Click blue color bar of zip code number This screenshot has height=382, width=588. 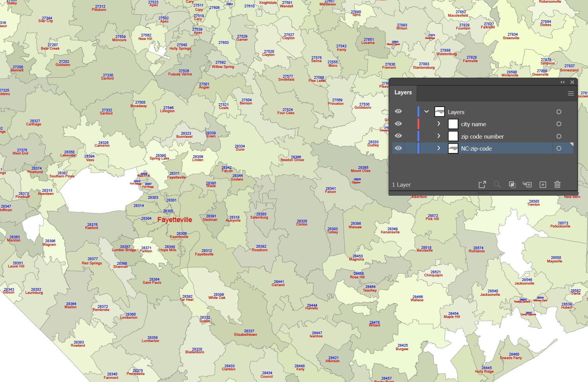(x=418, y=136)
